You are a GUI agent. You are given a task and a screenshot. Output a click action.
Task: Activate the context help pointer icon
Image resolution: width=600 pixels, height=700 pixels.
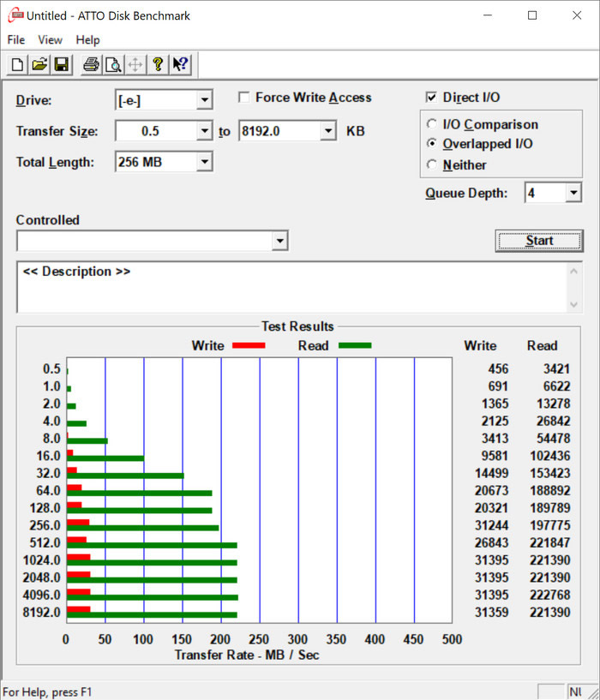pos(180,64)
